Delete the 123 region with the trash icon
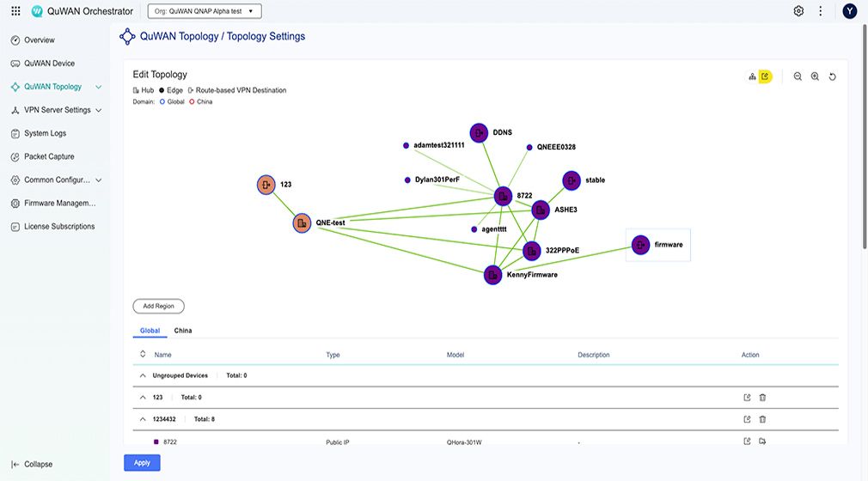 (762, 397)
